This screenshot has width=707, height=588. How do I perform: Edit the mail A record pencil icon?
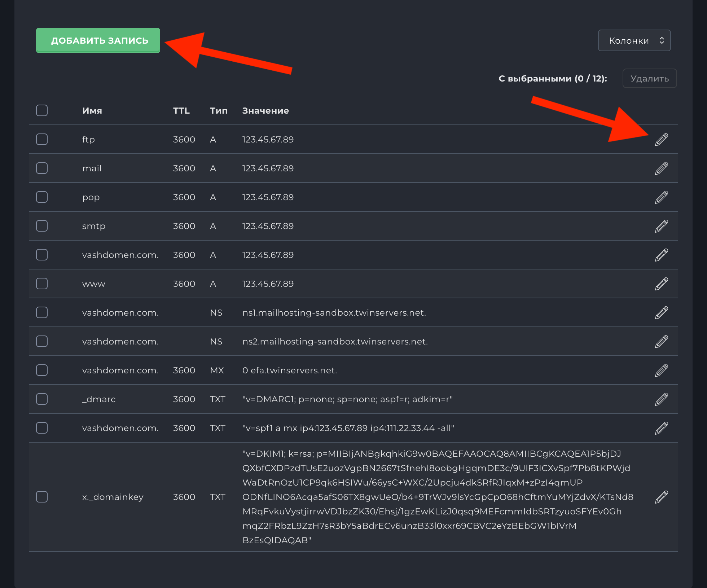tap(662, 168)
